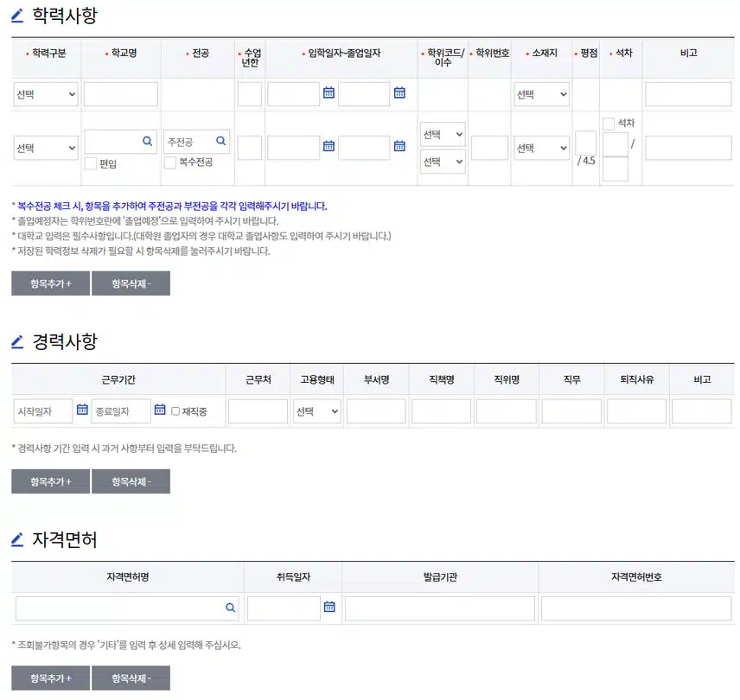Open calendar icon next to 시작일자 field

82,410
